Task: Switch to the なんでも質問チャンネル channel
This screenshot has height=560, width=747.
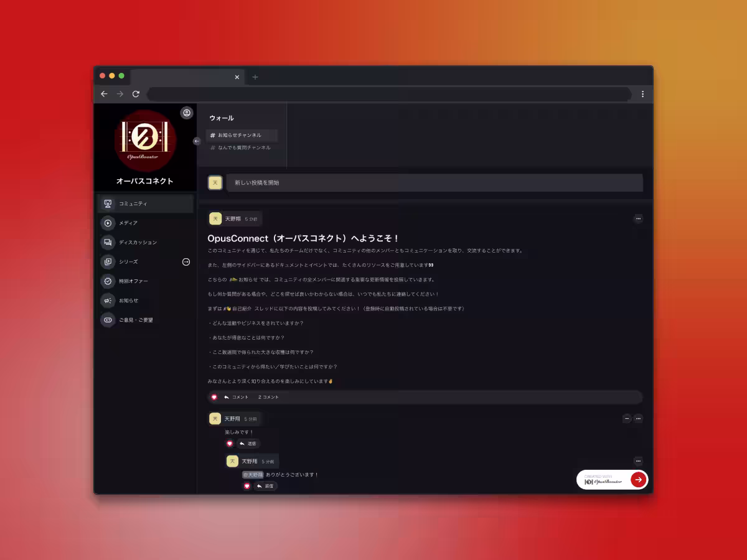Action: point(242,148)
